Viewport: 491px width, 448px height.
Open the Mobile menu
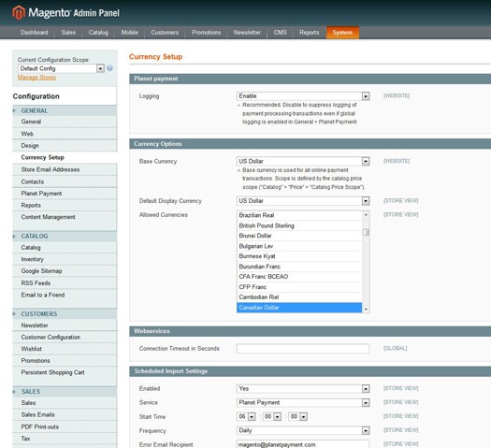[129, 33]
